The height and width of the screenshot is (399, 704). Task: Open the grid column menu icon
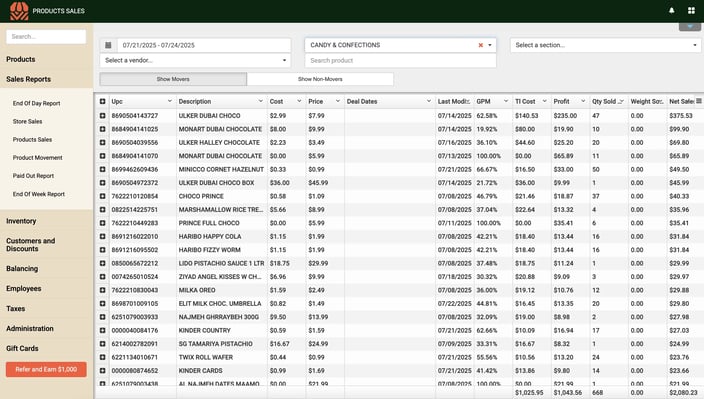coord(699,101)
